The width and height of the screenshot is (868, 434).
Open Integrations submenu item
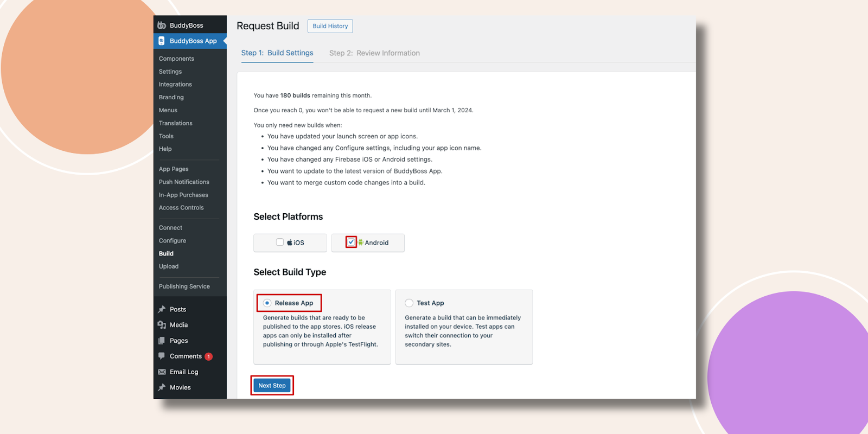pyautogui.click(x=175, y=85)
